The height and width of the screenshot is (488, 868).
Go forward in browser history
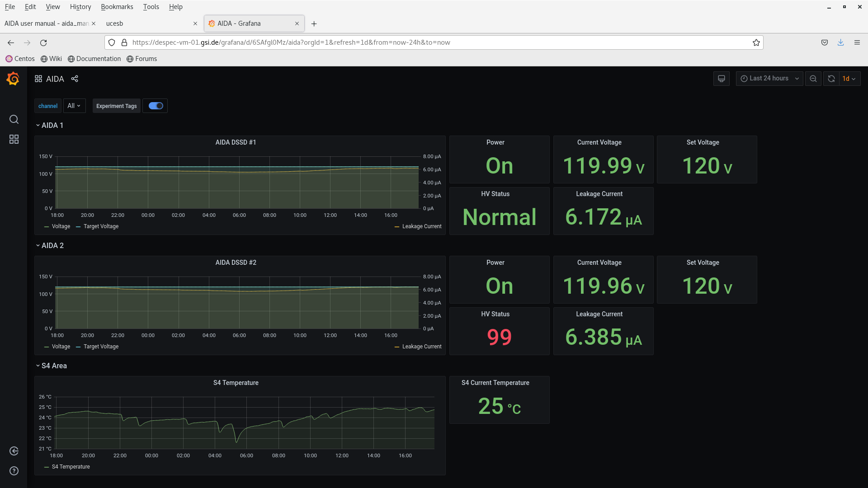click(x=27, y=42)
